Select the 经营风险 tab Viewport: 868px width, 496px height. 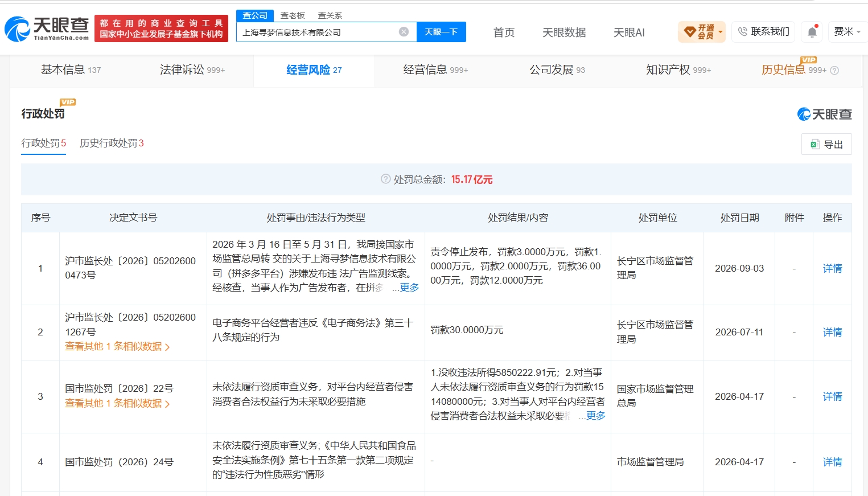coord(314,70)
